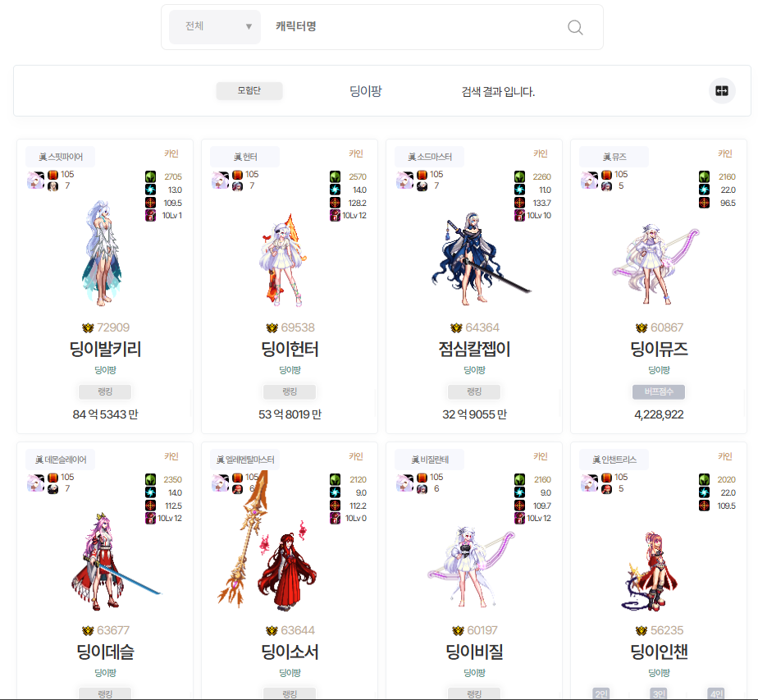Click the crown fame icon beside 72909
This screenshot has width=758, height=700.
88,327
